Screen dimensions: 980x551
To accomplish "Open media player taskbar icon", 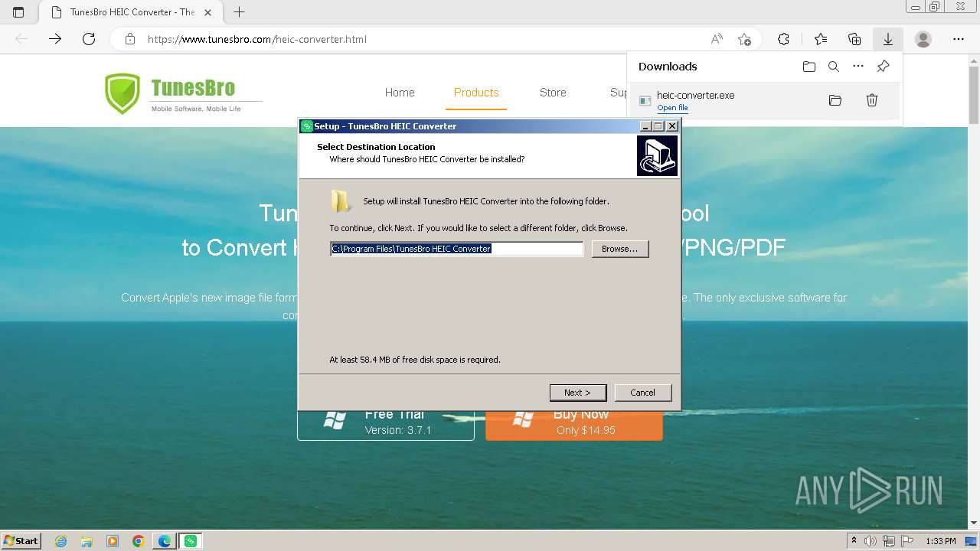I will 113,541.
